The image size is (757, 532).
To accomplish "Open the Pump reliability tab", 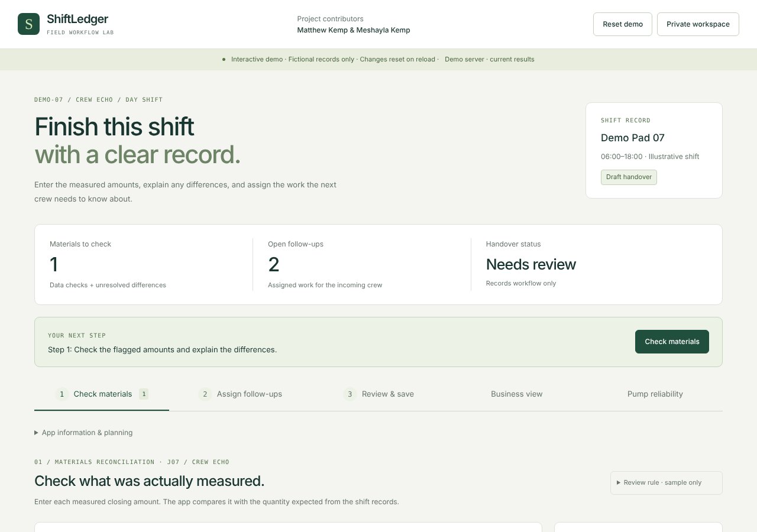I will [655, 394].
